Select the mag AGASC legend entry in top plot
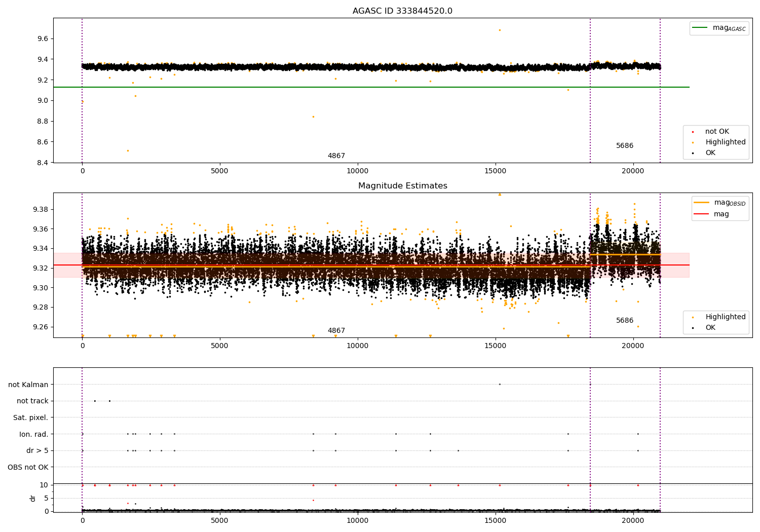 [x=719, y=28]
